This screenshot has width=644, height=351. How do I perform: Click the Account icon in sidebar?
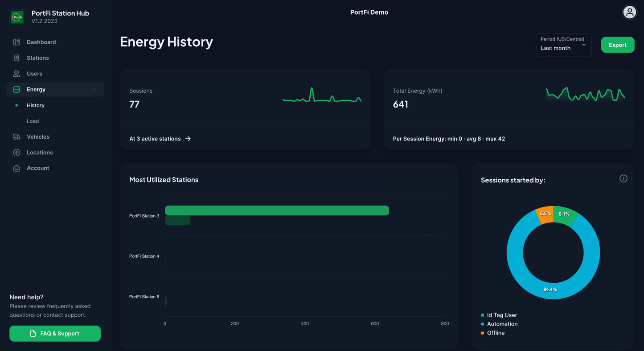[x=16, y=168]
